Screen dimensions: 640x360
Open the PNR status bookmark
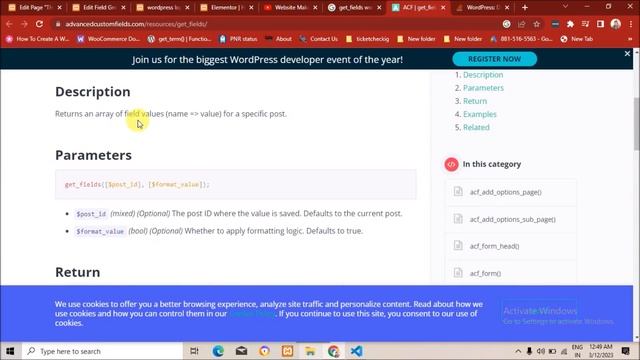[x=238, y=39]
